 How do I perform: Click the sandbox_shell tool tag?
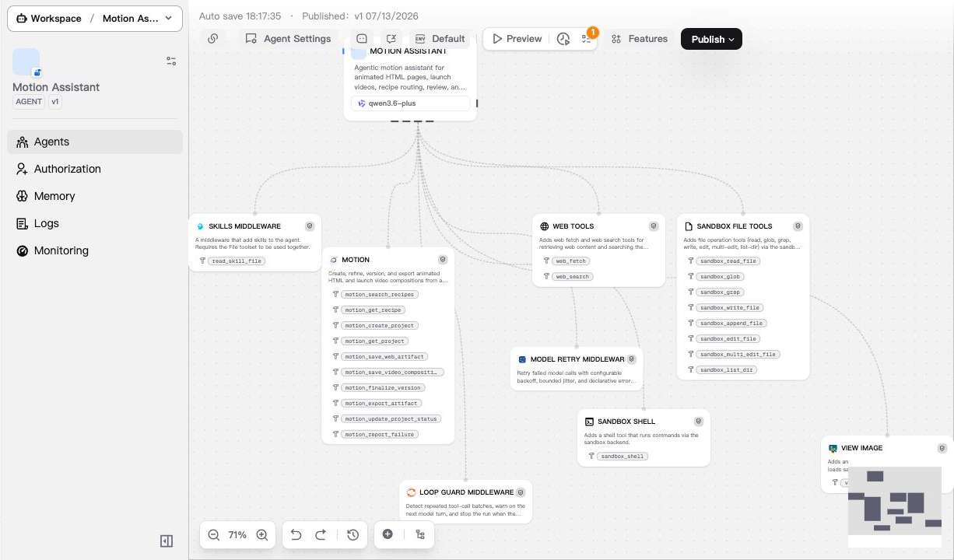[x=623, y=457]
